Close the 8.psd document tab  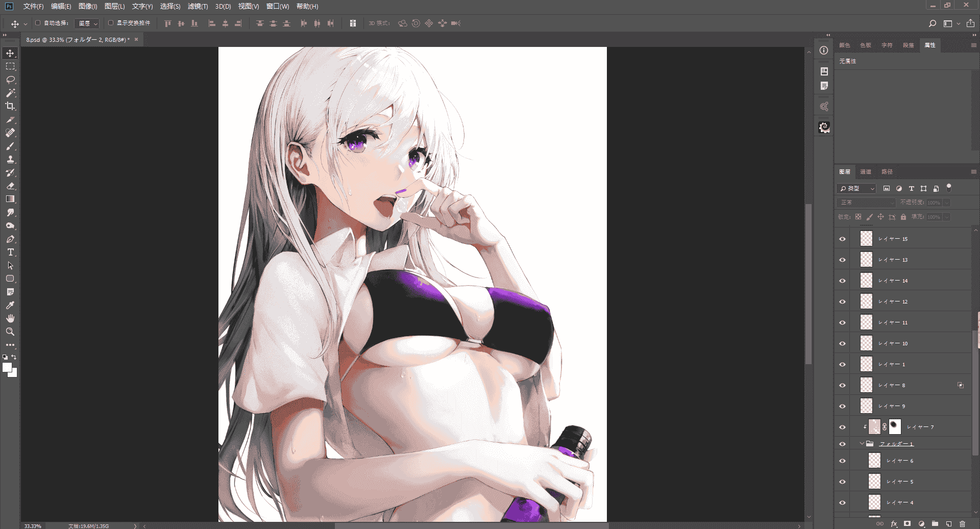tap(136, 39)
